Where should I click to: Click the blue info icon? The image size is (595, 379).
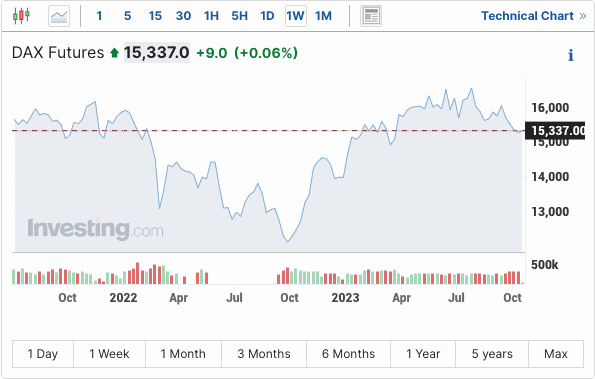click(x=571, y=55)
